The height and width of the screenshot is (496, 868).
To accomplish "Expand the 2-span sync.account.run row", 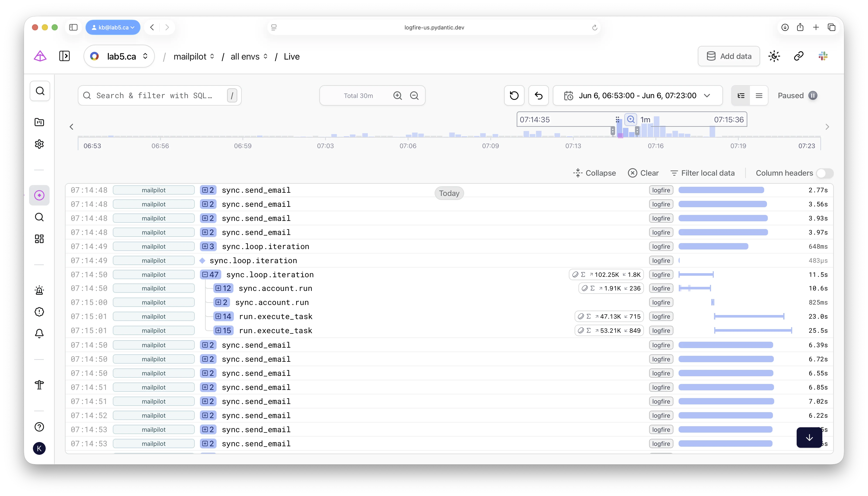I will (222, 302).
